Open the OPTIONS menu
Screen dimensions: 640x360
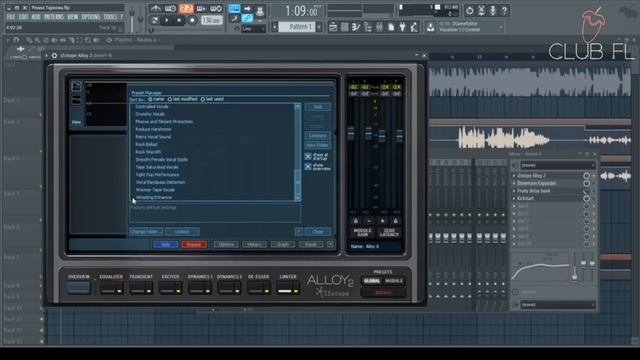click(91, 17)
